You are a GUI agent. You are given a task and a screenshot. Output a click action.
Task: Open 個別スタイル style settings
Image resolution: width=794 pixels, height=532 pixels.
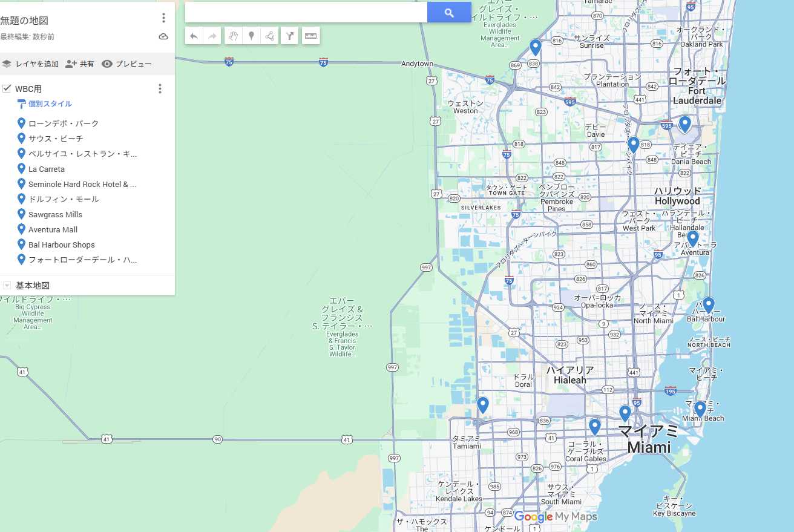(50, 104)
